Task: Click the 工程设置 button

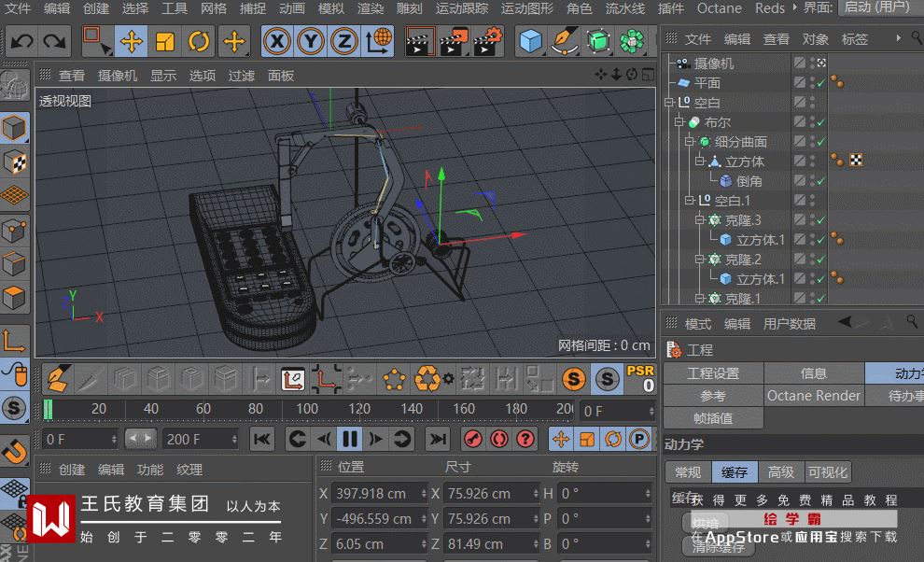Action: click(713, 373)
